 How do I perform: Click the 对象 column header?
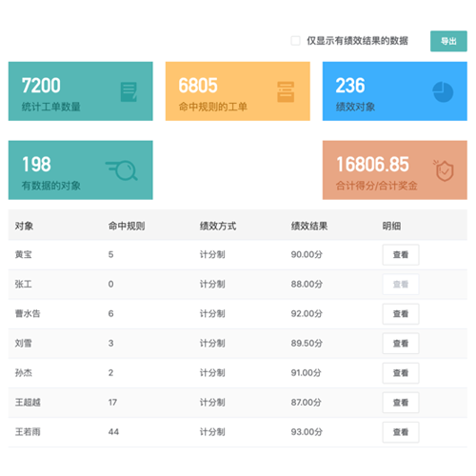click(x=24, y=226)
